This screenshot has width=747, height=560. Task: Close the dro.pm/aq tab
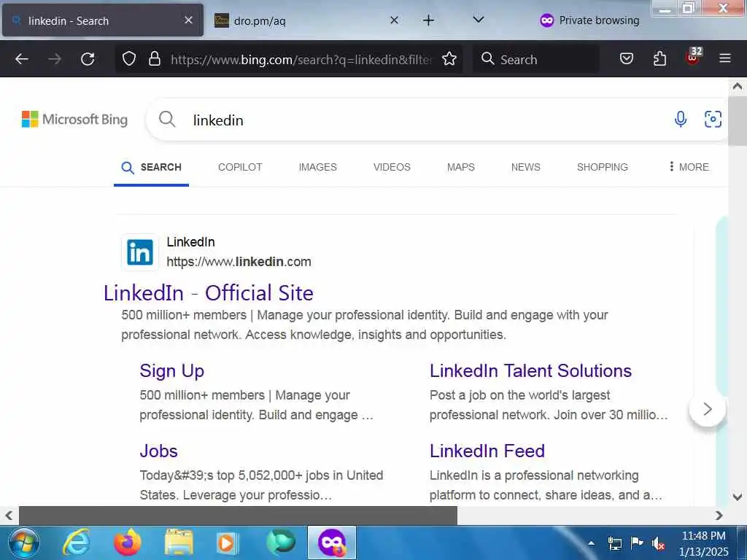pyautogui.click(x=394, y=20)
